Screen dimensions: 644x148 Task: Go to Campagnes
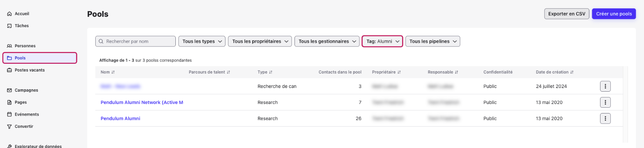26,90
